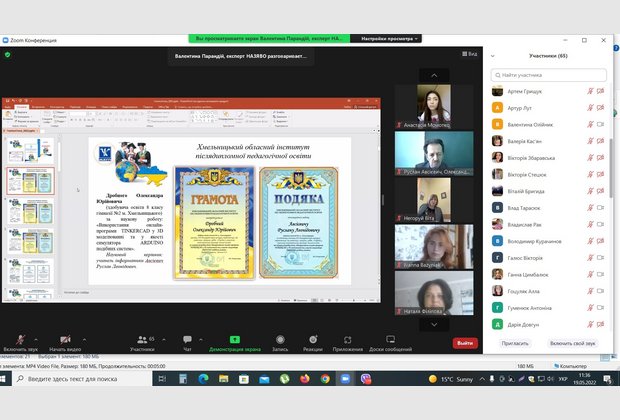
Task: Click muted mic icon for Артур Лут
Action: pos(590,108)
